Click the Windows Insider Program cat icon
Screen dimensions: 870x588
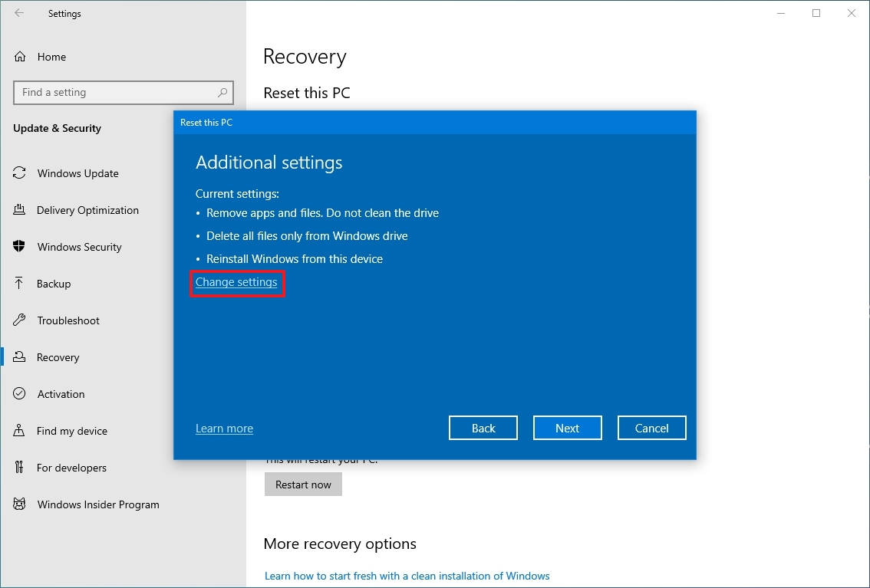click(x=19, y=504)
